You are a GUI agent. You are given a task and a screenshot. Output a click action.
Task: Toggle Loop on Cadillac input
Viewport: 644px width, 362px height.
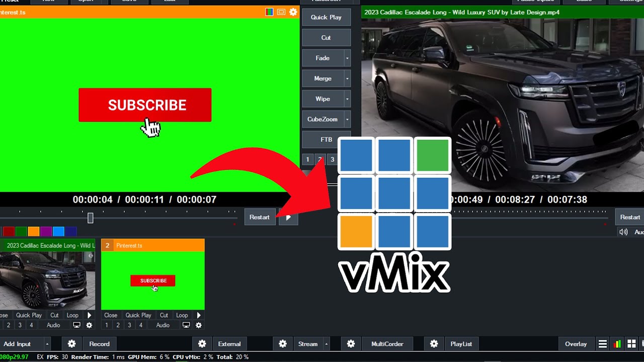click(72, 315)
